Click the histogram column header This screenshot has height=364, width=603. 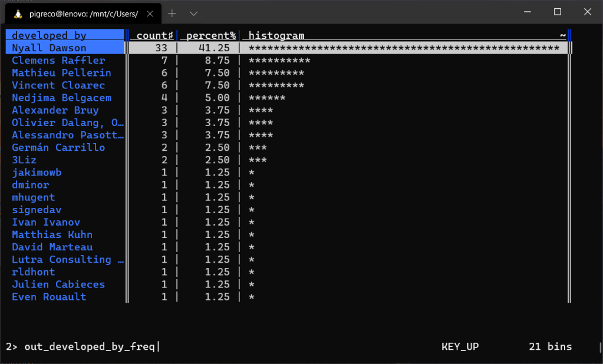276,35
